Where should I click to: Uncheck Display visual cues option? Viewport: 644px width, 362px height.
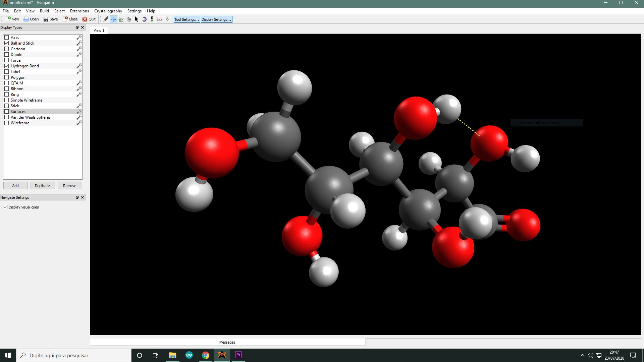tap(5, 207)
